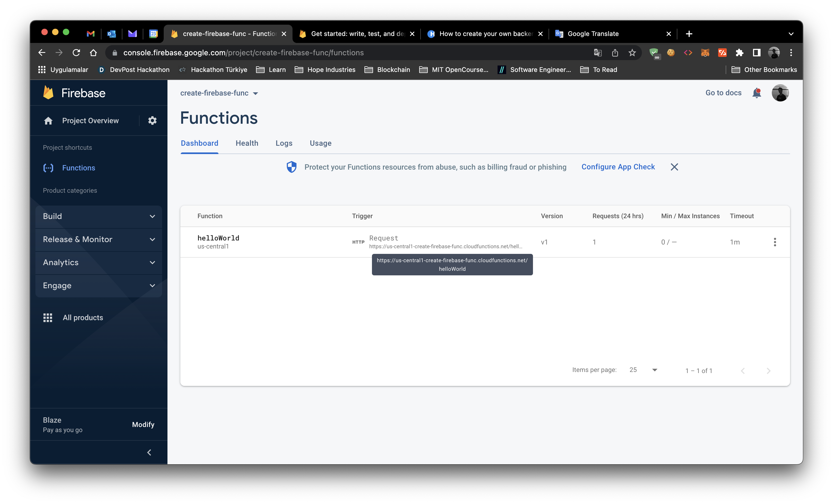Open the Project Overview home icon

point(48,121)
